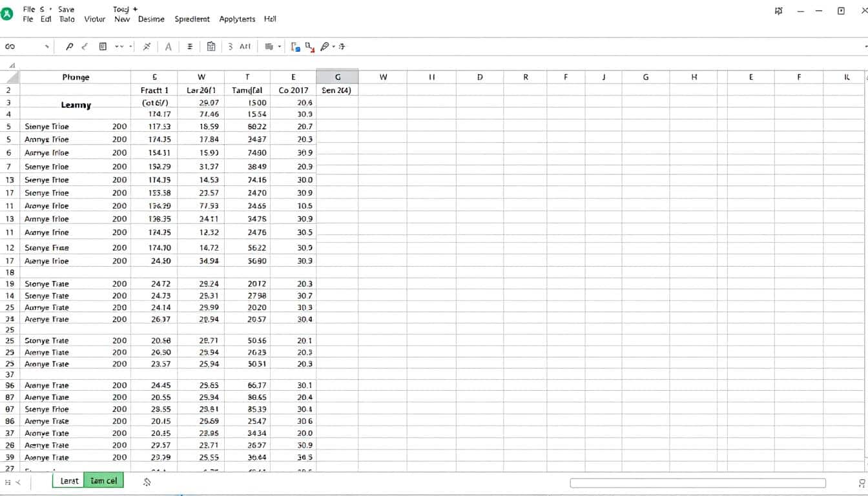This screenshot has width=868, height=496.
Task: Select cell with value '66.17'
Action: pyautogui.click(x=247, y=386)
